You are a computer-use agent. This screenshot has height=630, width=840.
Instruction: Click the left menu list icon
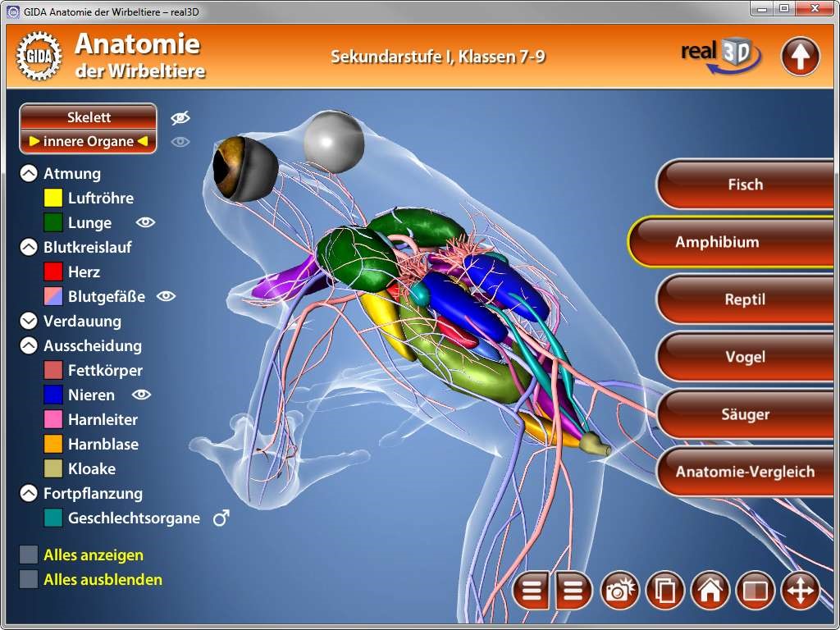pos(532,591)
